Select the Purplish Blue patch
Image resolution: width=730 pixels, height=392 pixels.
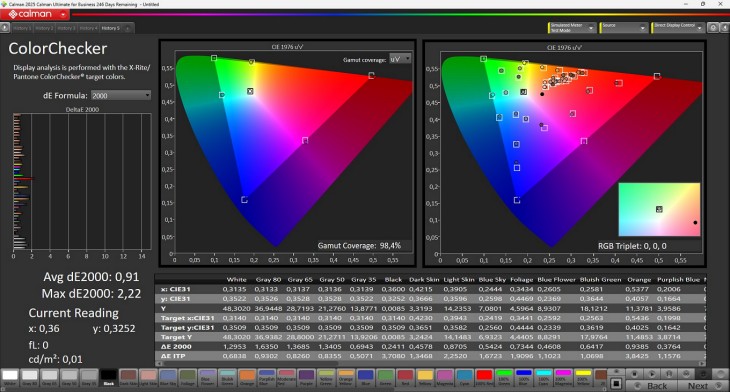coord(267,378)
